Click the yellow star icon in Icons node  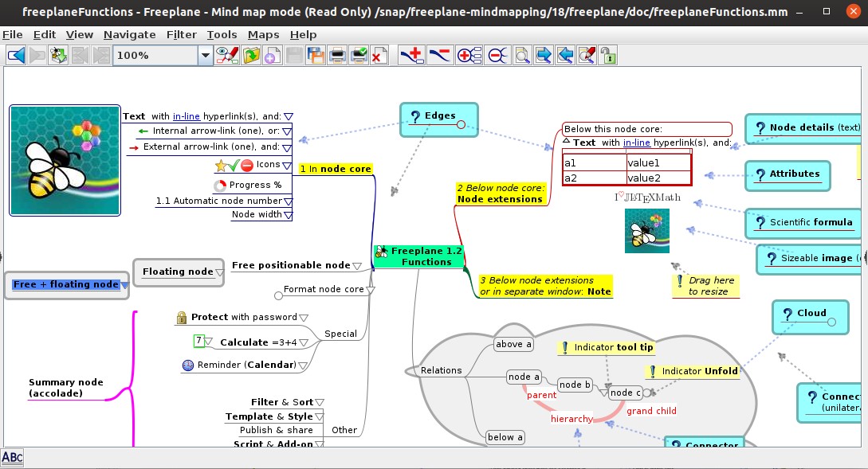(x=221, y=165)
